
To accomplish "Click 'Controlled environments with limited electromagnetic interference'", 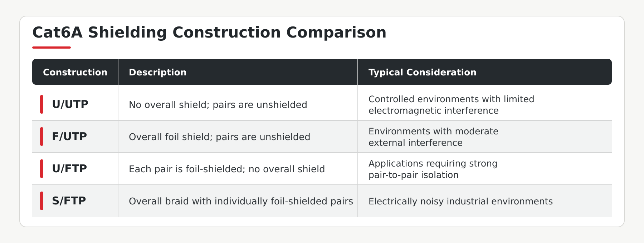I will point(451,105).
